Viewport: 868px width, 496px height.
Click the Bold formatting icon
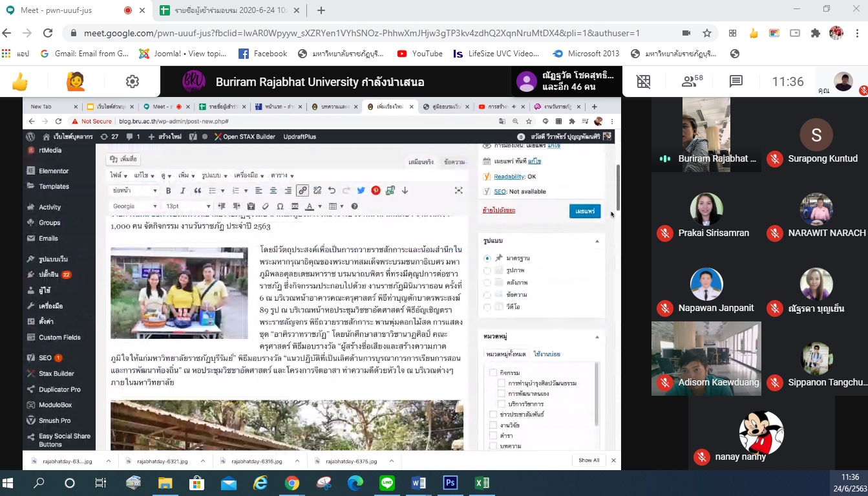[x=169, y=191]
